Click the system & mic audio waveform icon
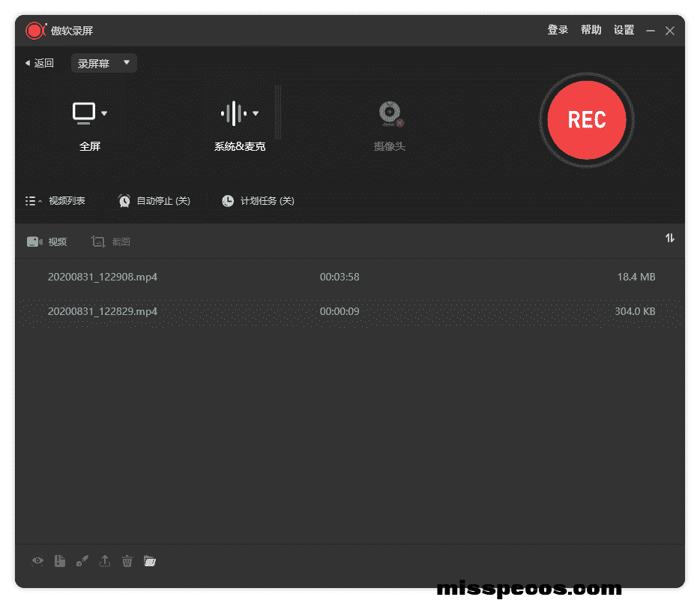The height and width of the screenshot is (603, 700). pos(233,113)
